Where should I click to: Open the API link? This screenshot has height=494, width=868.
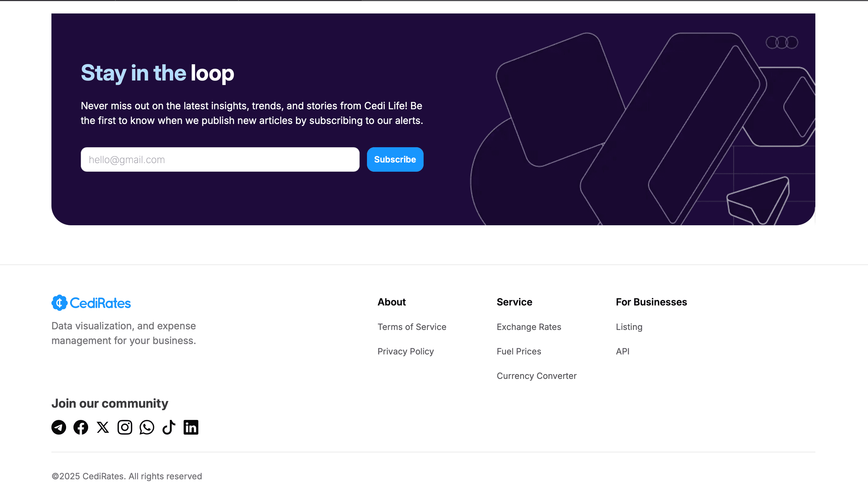click(623, 351)
